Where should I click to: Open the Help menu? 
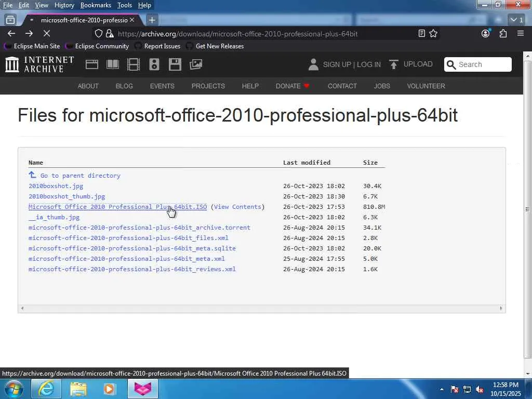(x=144, y=5)
